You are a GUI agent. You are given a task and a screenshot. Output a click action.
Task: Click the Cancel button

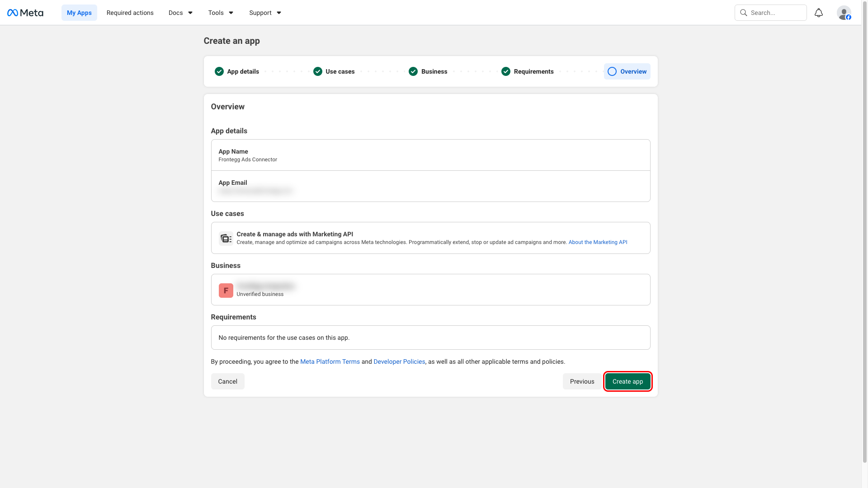[227, 381]
